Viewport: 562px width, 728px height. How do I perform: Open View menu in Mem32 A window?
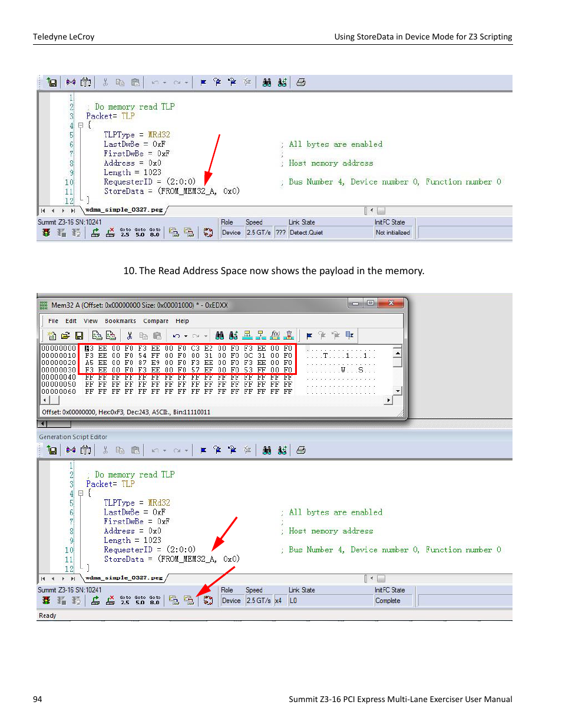pyautogui.click(x=91, y=321)
